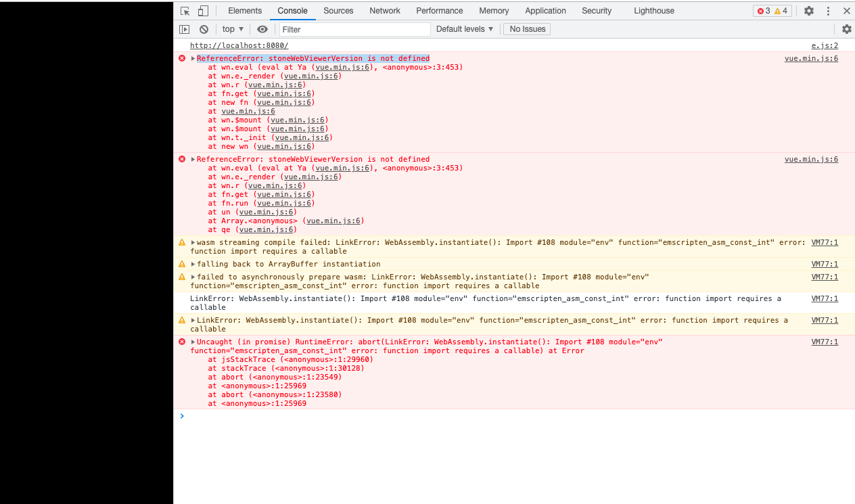The height and width of the screenshot is (504, 855).
Task: Open the Sources tab
Action: [338, 11]
